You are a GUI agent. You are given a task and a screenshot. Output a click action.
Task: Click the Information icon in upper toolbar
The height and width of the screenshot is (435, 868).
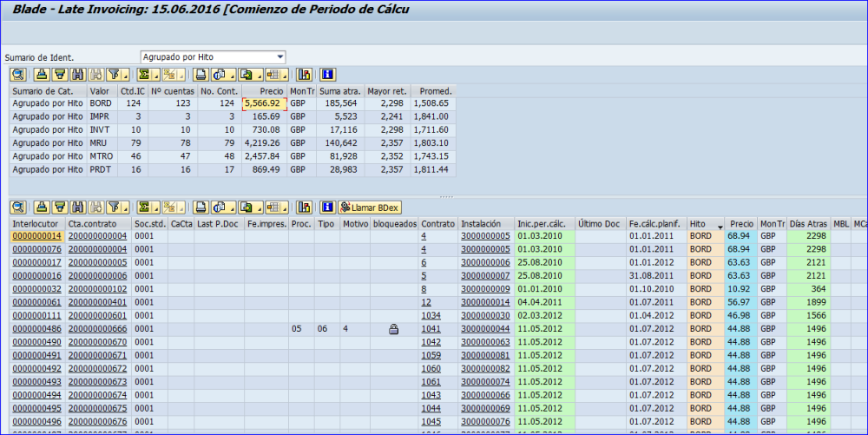pos(328,75)
